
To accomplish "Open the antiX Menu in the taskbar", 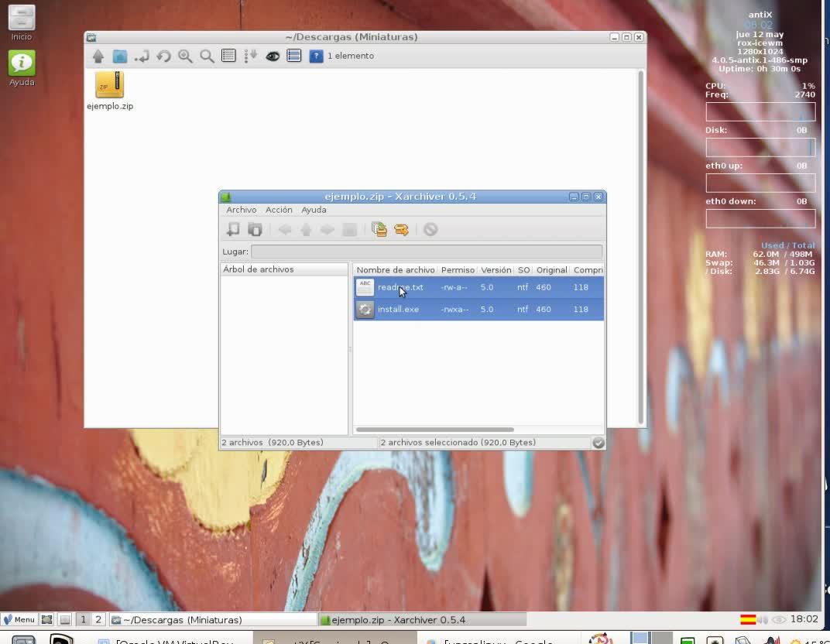I will [x=19, y=619].
